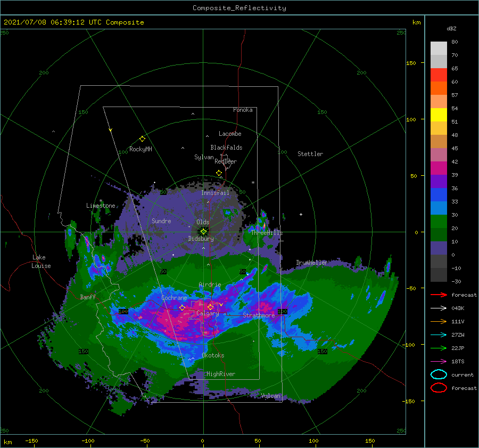The image size is (479, 448).
Task: Click the yellow 51-54 dBZ color band
Action: tap(439, 115)
